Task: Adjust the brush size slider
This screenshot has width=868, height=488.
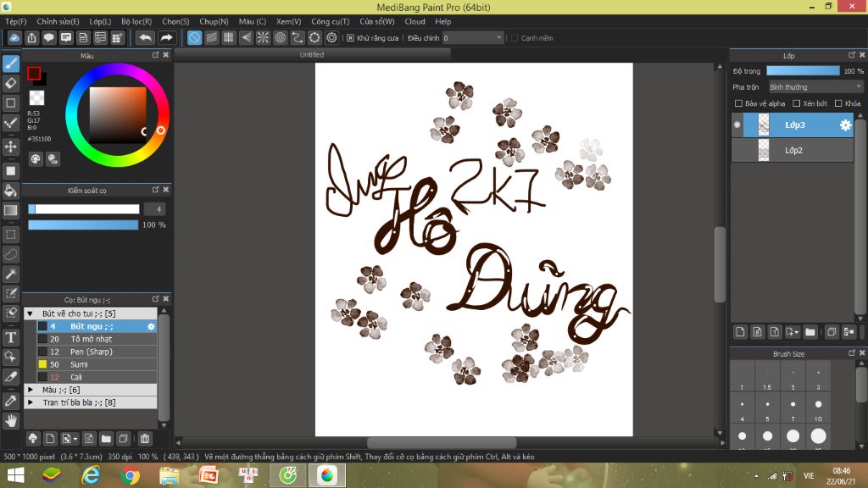Action: [x=84, y=209]
